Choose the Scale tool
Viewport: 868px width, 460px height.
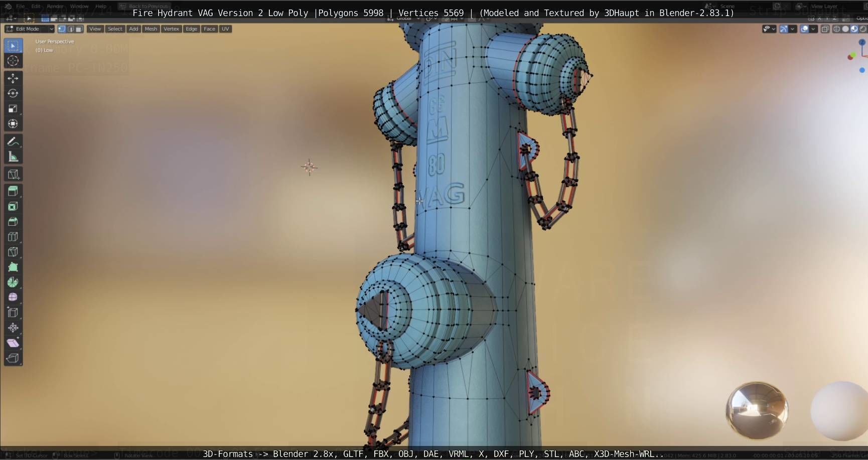(13, 108)
